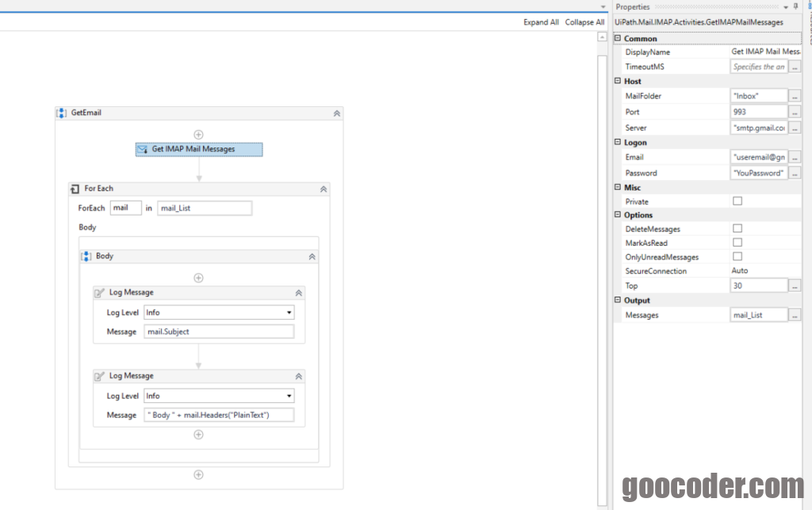The width and height of the screenshot is (812, 510).
Task: Click the mail.Subject message field
Action: (219, 332)
